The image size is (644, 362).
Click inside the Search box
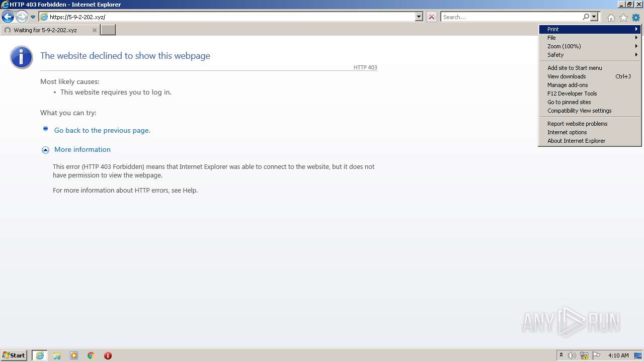point(511,17)
